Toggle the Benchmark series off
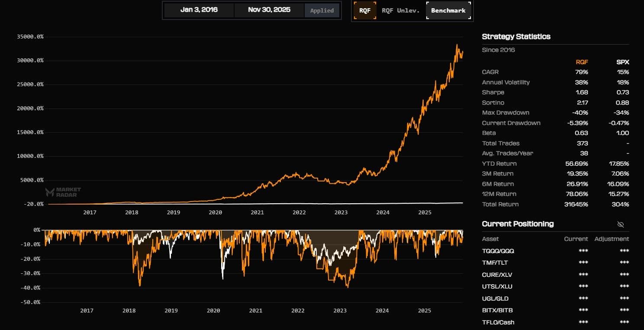The width and height of the screenshot is (644, 330). pos(448,10)
